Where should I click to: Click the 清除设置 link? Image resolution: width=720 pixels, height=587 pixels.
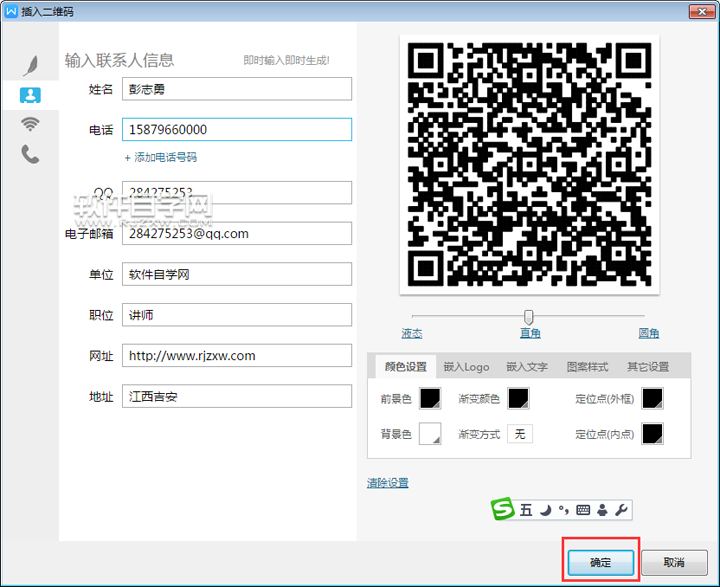point(387,483)
